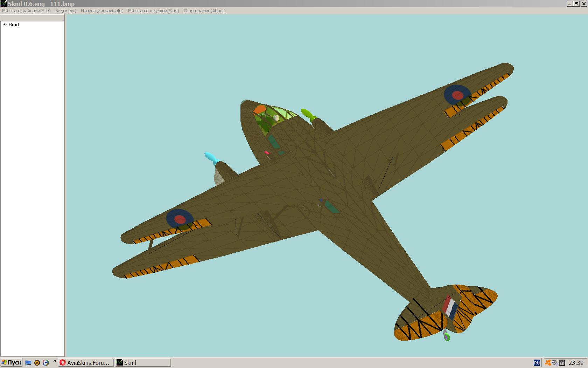Click the Sknil title bar app icon

(3, 4)
